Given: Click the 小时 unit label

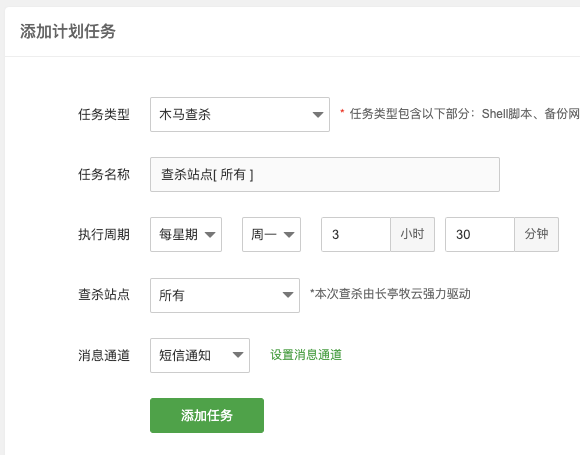Looking at the screenshot, I should 412,235.
